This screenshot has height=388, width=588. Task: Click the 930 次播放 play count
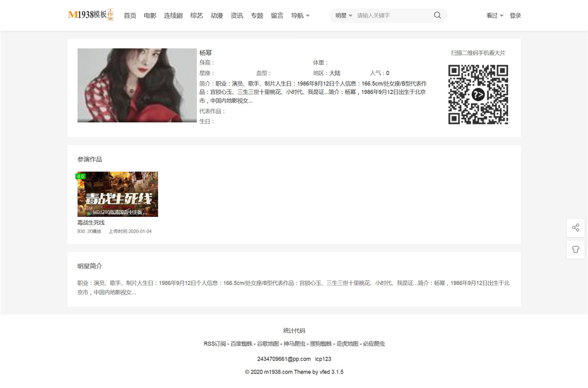pyautogui.click(x=89, y=232)
